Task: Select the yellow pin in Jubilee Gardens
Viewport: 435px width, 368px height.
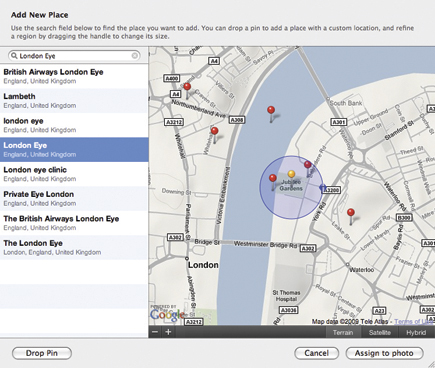Action: click(291, 174)
